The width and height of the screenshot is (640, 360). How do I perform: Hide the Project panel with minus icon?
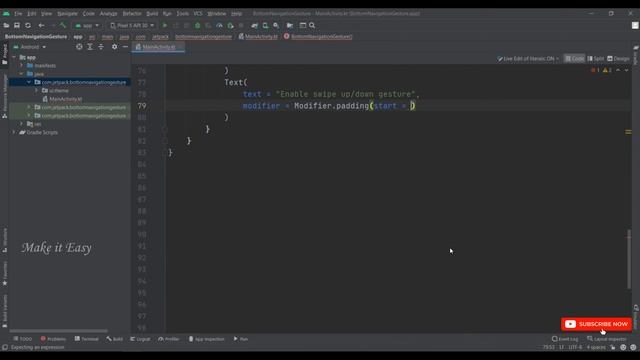click(x=125, y=47)
